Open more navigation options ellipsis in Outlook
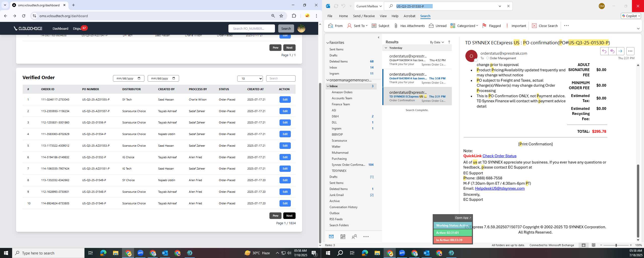Image resolution: width=644 pixels, height=258 pixels. click(366, 237)
